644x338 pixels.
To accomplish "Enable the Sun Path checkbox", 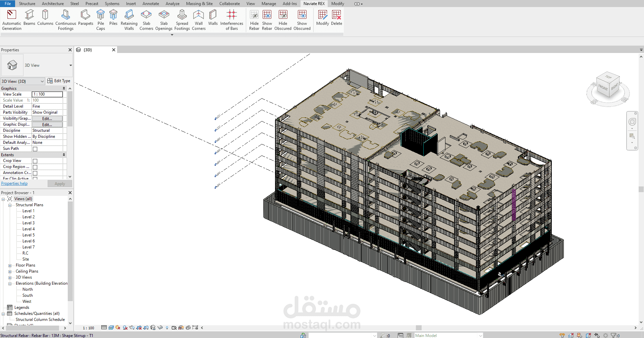I will tap(35, 149).
